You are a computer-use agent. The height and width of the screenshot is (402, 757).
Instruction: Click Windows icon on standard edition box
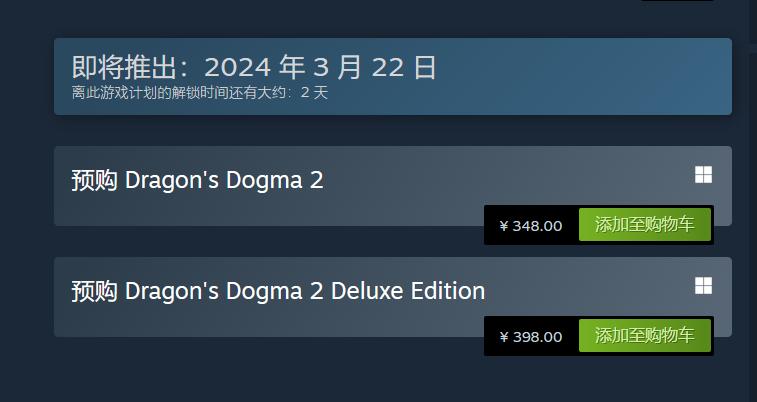[x=703, y=176]
